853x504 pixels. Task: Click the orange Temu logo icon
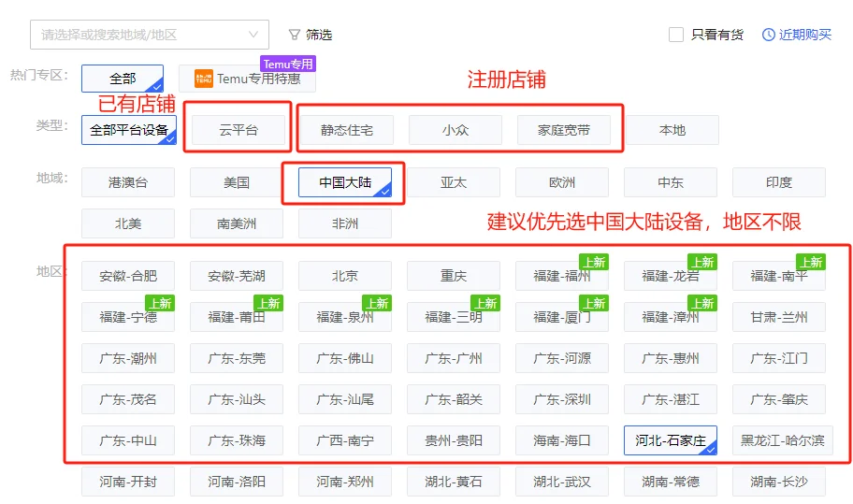[204, 79]
